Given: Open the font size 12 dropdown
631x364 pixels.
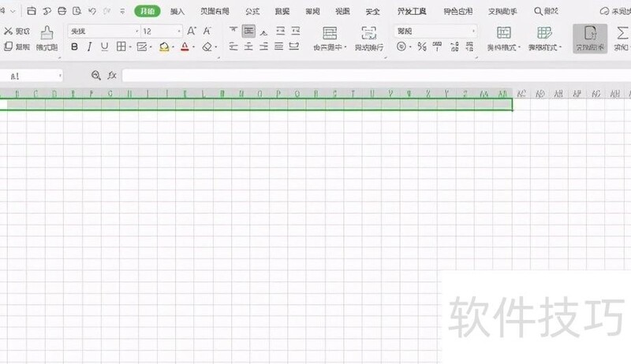Looking at the screenshot, I should click(179, 32).
